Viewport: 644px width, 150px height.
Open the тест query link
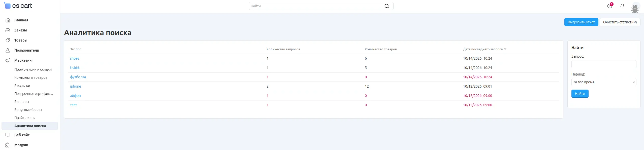point(73,105)
